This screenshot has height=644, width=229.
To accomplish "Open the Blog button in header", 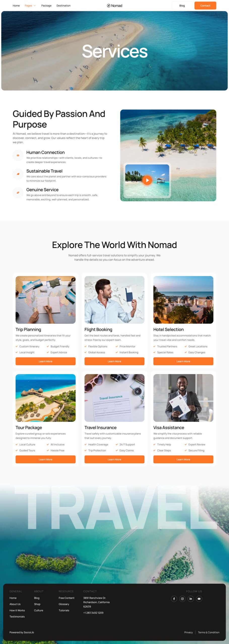I will pos(182,6).
